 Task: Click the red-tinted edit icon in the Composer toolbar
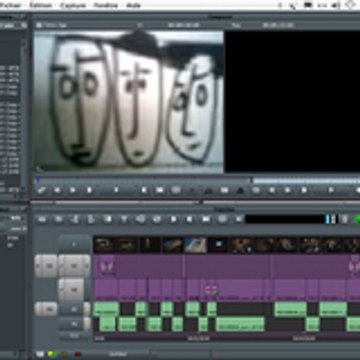point(192,190)
